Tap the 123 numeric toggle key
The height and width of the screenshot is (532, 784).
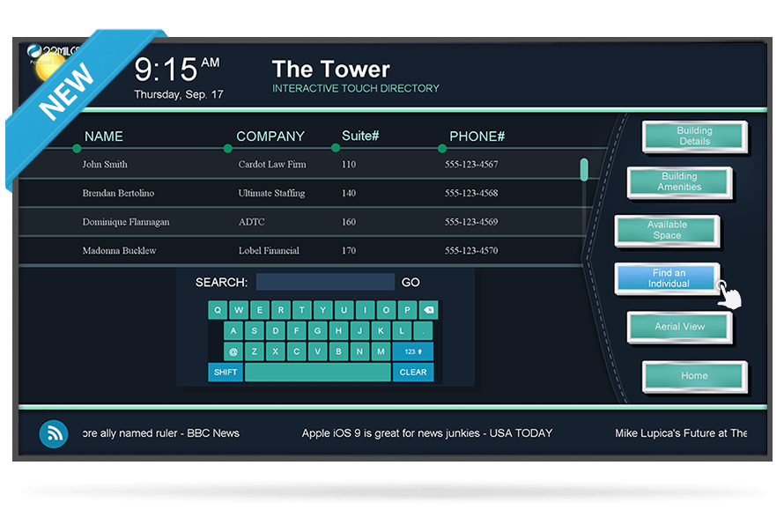click(413, 351)
